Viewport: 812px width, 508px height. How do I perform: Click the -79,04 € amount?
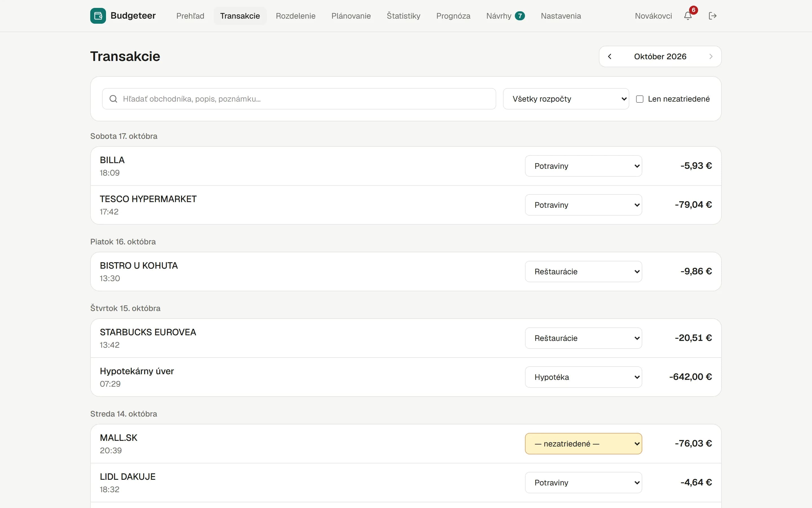[693, 205]
